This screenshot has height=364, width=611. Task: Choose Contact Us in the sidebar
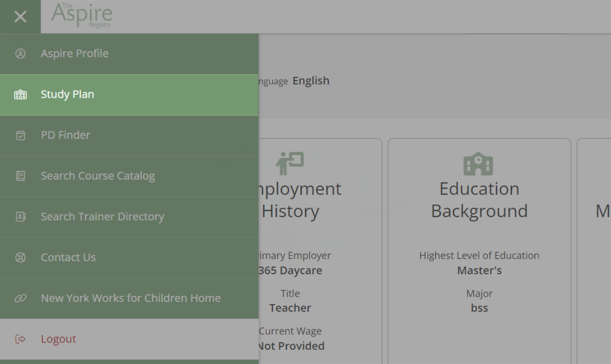coord(68,257)
